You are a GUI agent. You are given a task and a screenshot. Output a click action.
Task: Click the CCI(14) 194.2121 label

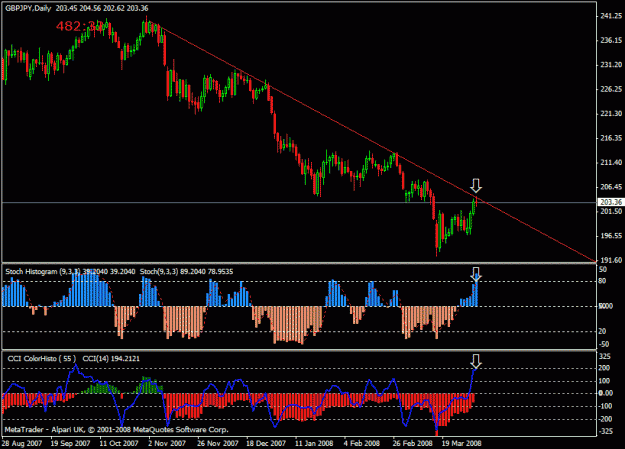coord(111,358)
